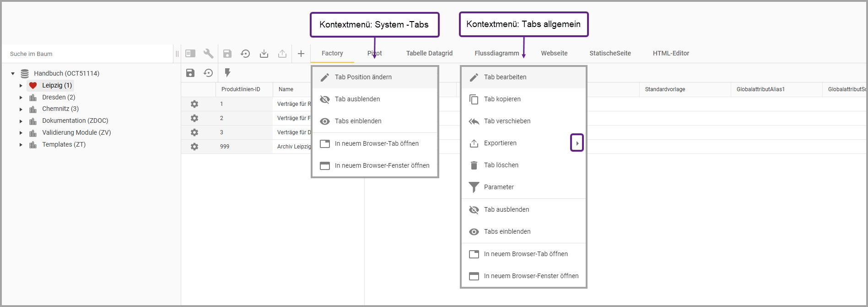The image size is (868, 307).
Task: Choose 'Tab Position ändern' from context menu
Action: pyautogui.click(x=363, y=77)
